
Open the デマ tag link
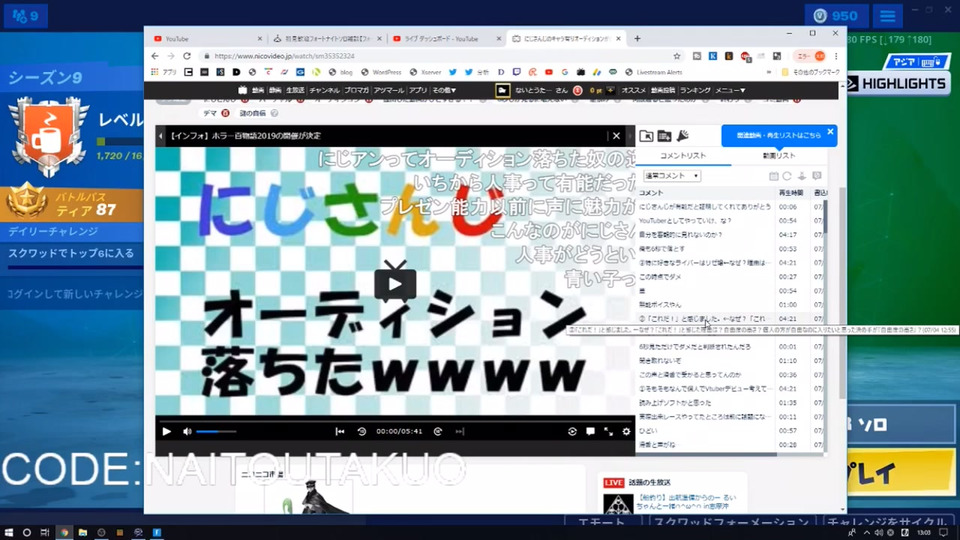211,113
